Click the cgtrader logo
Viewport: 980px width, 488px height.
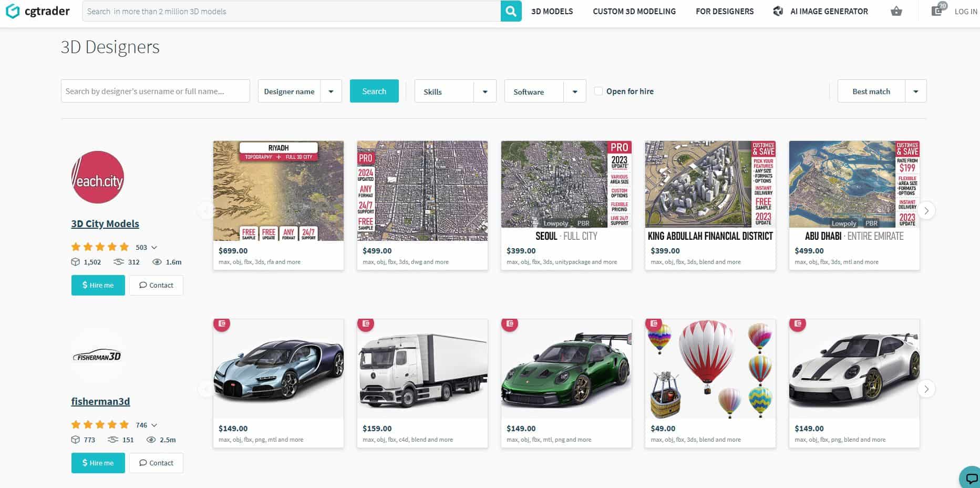(x=37, y=11)
